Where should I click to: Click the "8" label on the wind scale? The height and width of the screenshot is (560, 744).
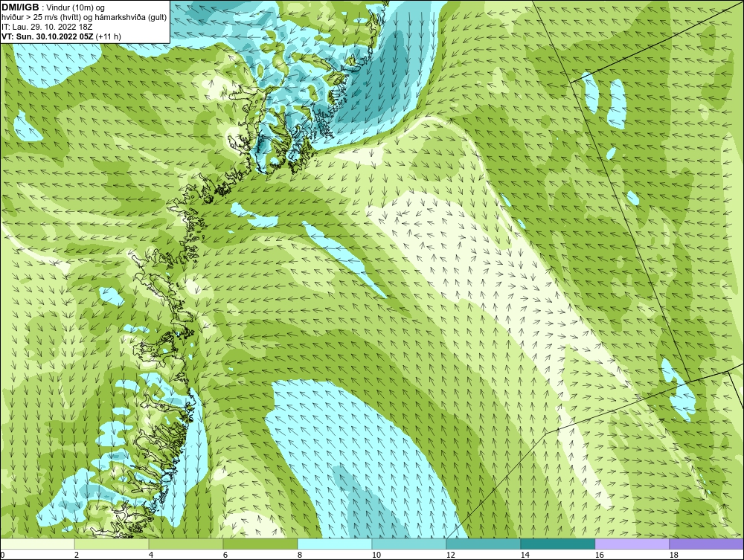pyautogui.click(x=300, y=556)
